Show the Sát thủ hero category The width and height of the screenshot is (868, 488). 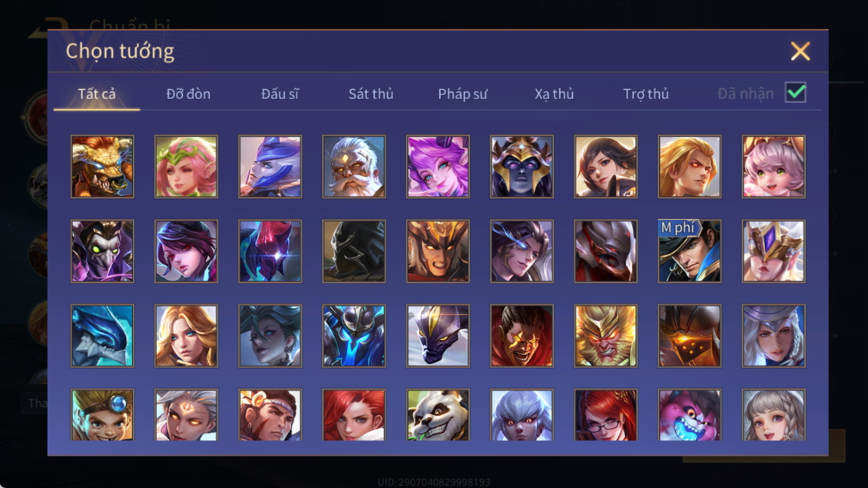[371, 95]
